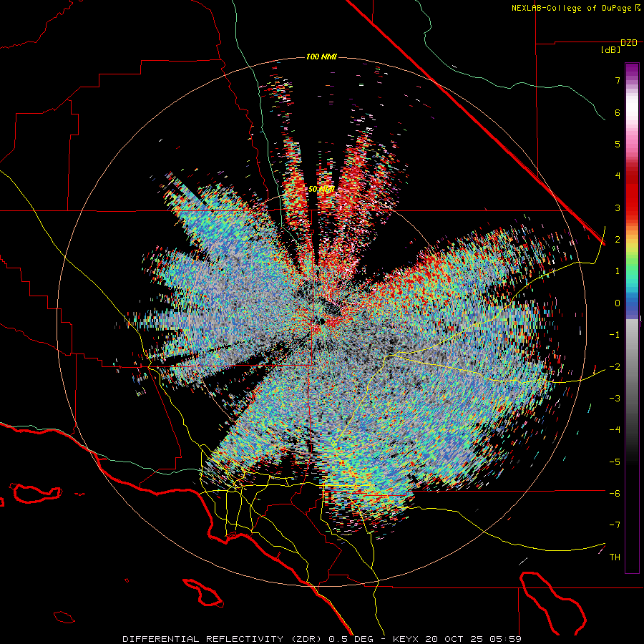
Task: Click the -7 dB value on the color scale
Action: (x=615, y=525)
